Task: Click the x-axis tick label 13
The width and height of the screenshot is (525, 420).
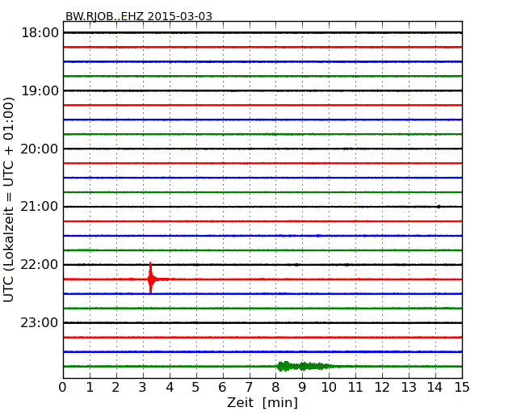Action: tap(409, 388)
